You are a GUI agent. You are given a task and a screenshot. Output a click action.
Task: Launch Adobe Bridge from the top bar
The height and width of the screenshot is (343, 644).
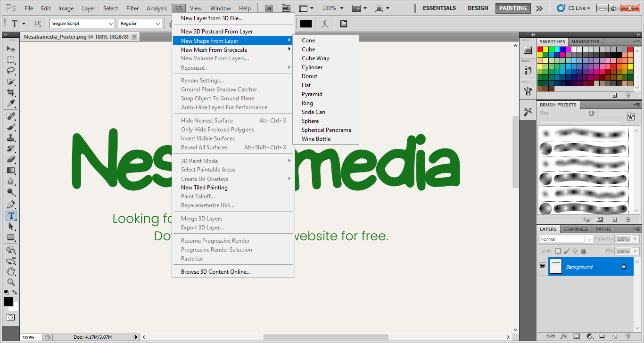(269, 8)
